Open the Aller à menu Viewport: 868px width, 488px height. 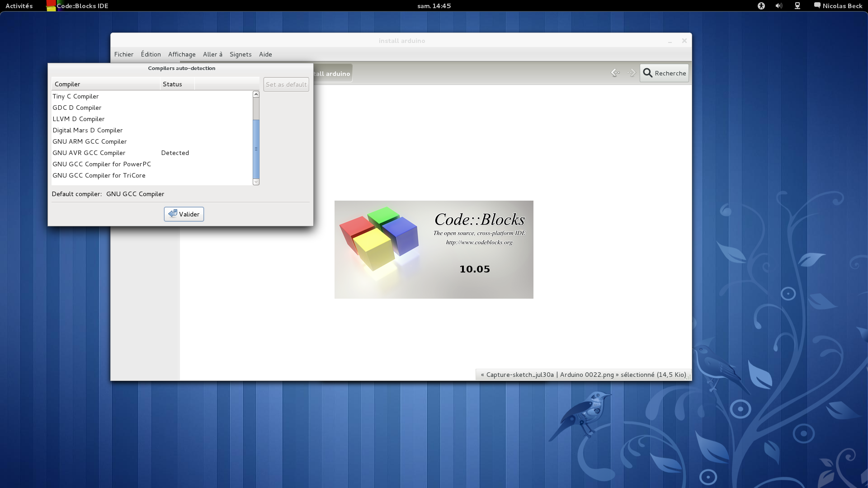pyautogui.click(x=212, y=54)
